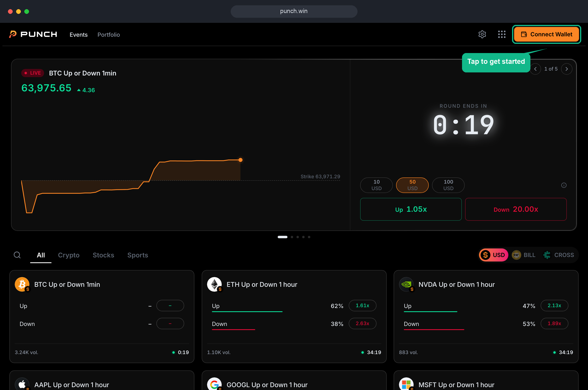Open the search magnifier icon
Screen dimensions: 588x390
coord(17,255)
